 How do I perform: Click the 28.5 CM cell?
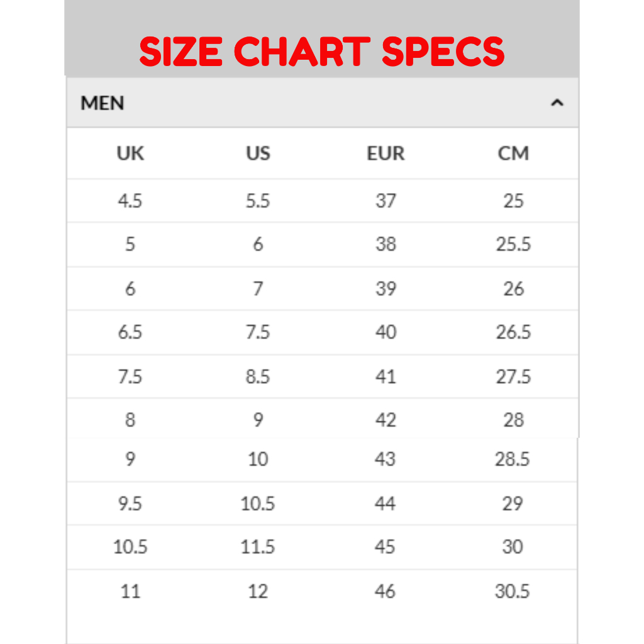(512, 459)
